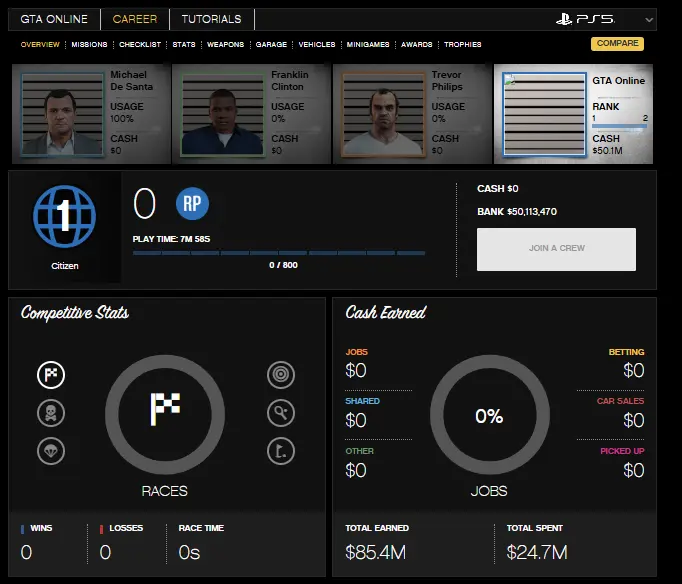
Task: Select the races checkered flag icon
Action: click(x=51, y=375)
